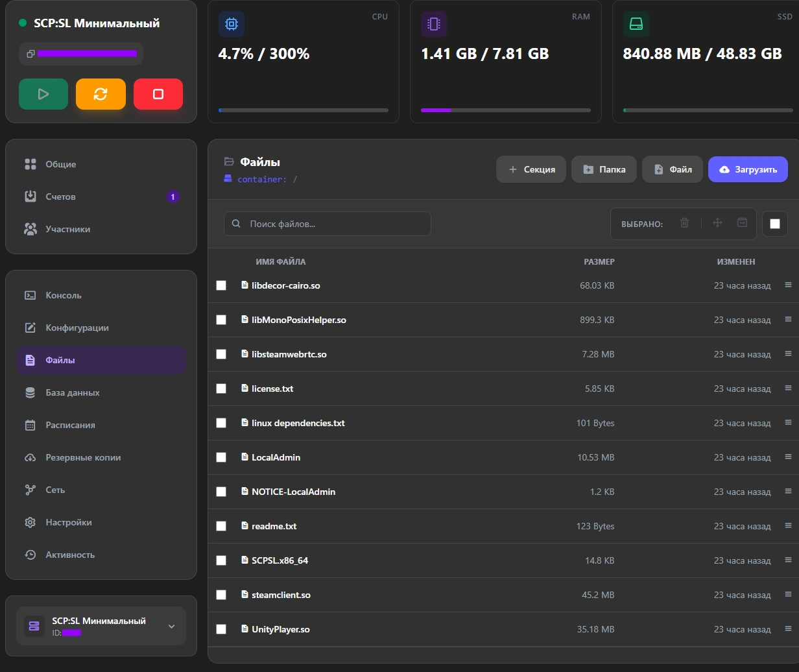Click the Файл button to create file
This screenshot has width=799, height=672.
[673, 169]
